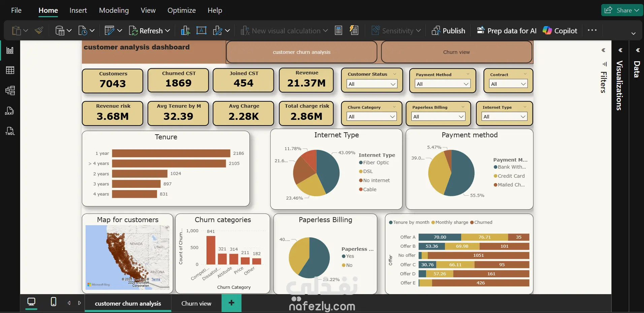Open the Customer Status slicer dropdown
The width and height of the screenshot is (644, 313).
coord(372,84)
